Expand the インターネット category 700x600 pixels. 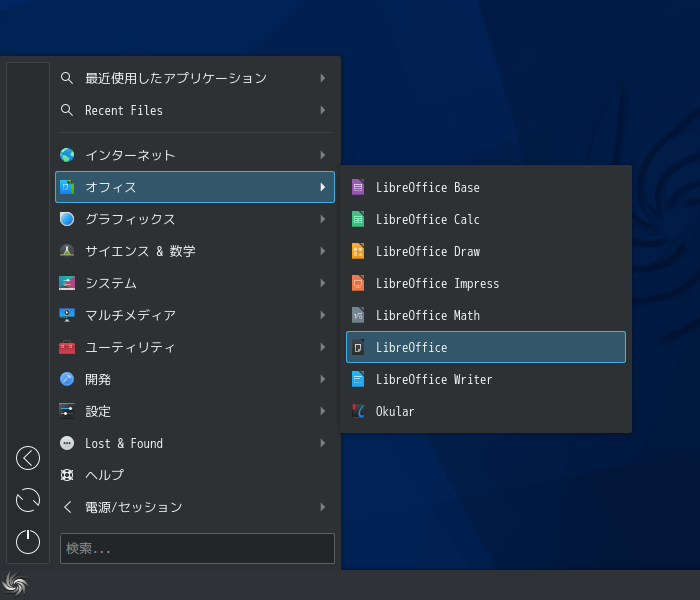click(195, 155)
